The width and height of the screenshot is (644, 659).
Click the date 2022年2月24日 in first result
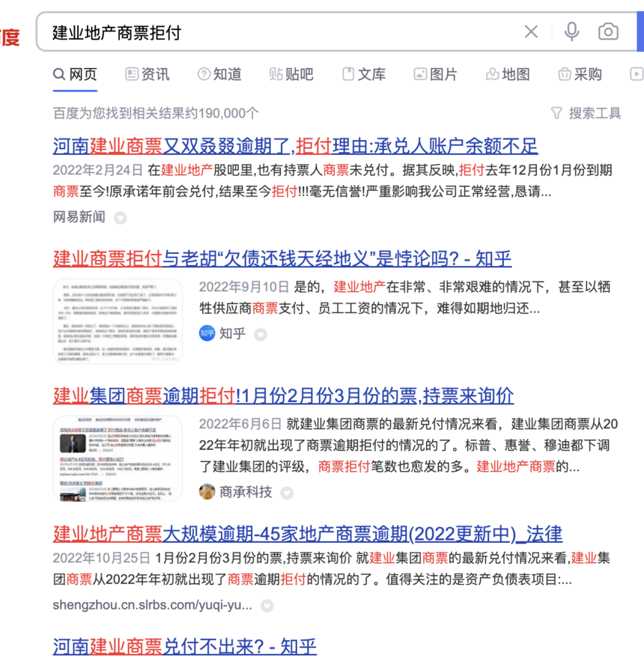[x=98, y=170]
